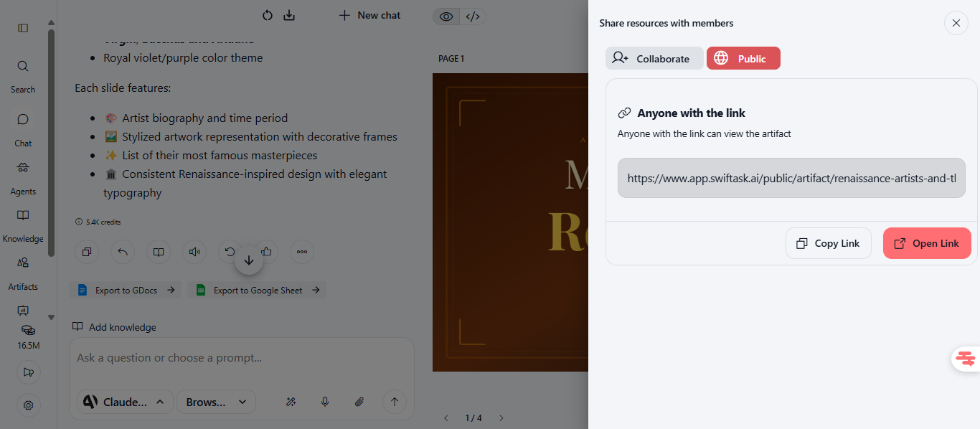The height and width of the screenshot is (429, 980).
Task: Switch to eye preview mode
Action: click(x=446, y=16)
